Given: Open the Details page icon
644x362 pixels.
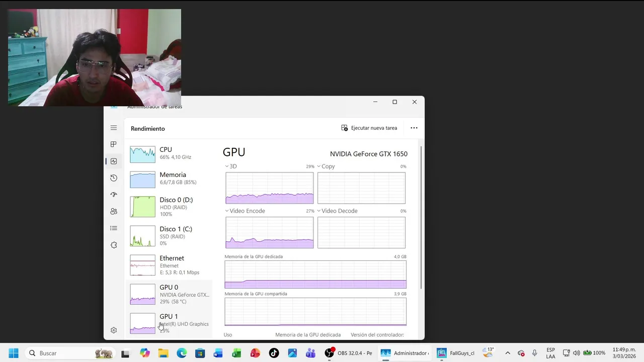Looking at the screenshot, I should tap(114, 228).
